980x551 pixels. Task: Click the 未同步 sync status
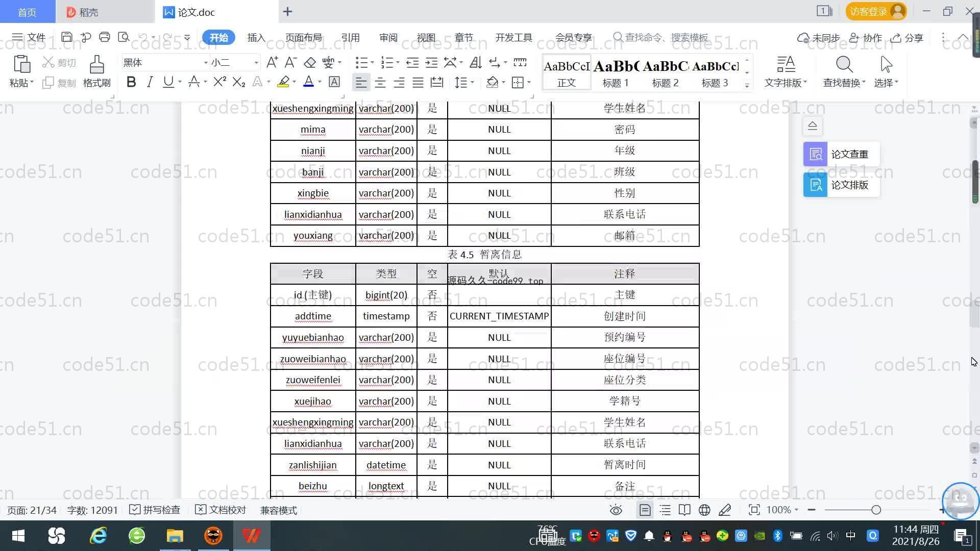[819, 37]
